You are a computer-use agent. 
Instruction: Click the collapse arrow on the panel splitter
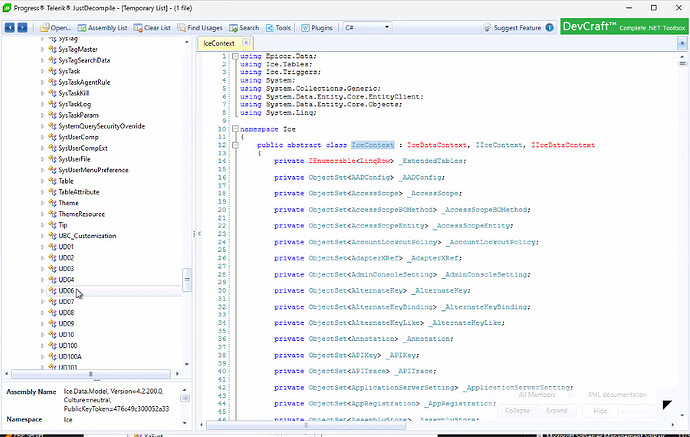[199, 234]
